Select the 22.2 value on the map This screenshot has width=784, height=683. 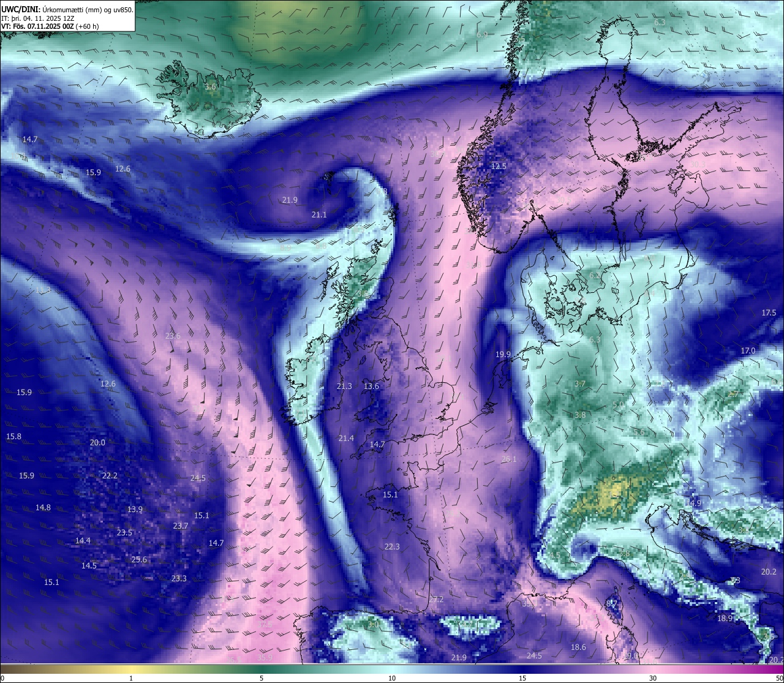110,476
